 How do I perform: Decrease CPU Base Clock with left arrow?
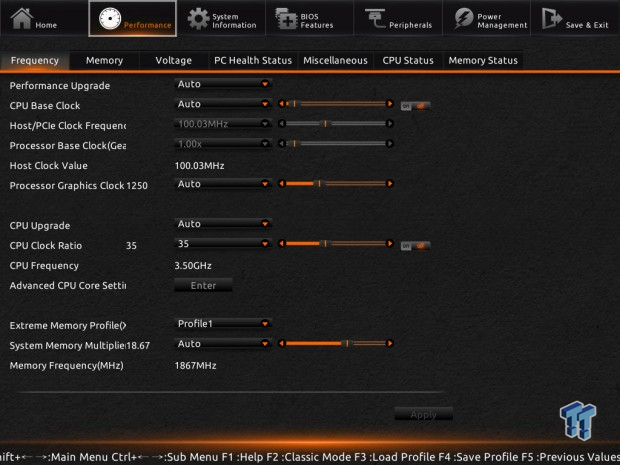(x=281, y=104)
